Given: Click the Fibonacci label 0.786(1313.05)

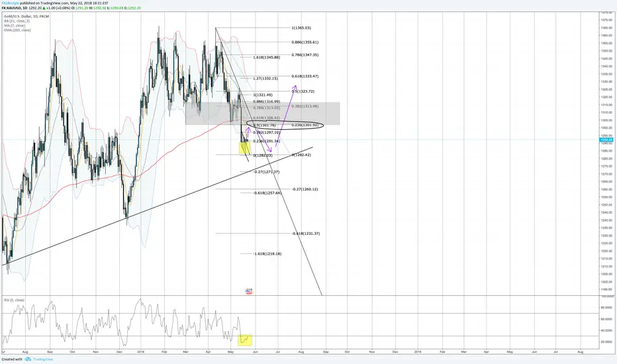Looking at the screenshot, I should [266, 108].
